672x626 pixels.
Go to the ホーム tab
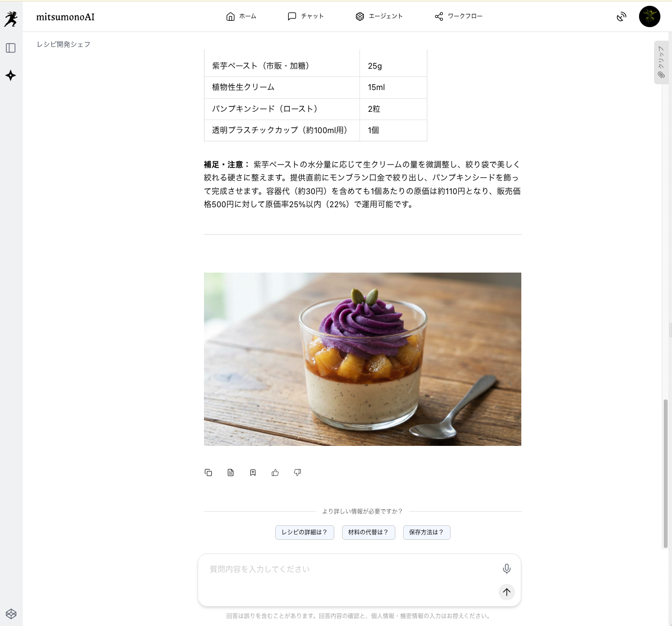coord(241,16)
